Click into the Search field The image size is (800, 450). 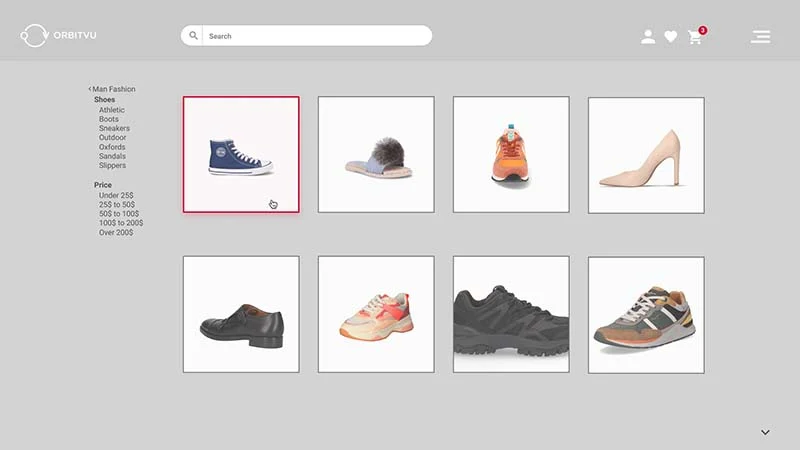317,36
